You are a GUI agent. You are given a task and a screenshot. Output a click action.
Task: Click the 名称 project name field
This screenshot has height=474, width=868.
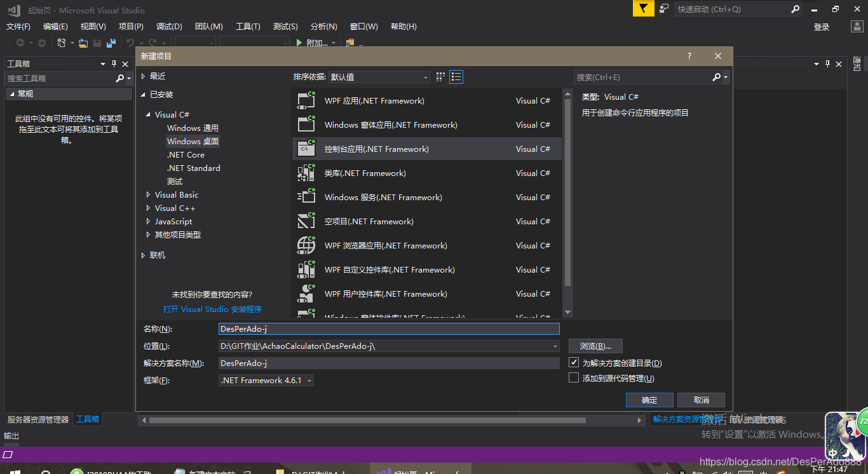[389, 328]
